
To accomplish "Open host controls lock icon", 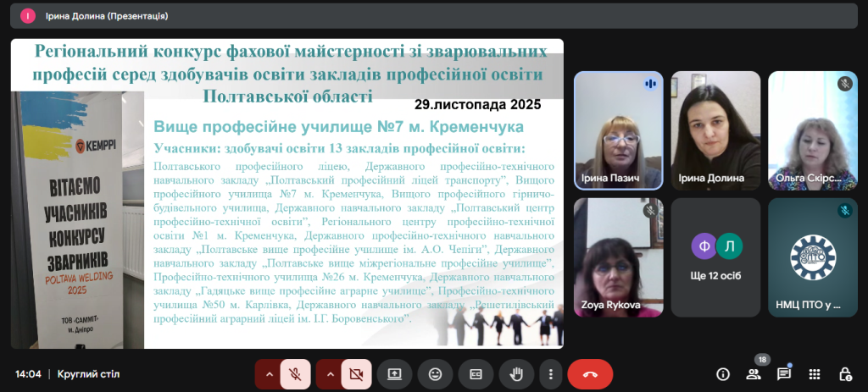I will (844, 373).
